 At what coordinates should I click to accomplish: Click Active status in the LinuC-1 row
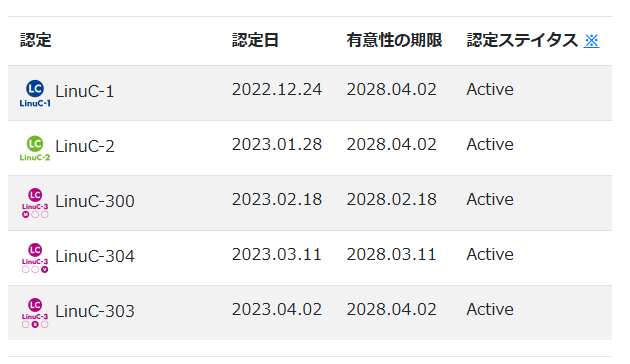490,89
